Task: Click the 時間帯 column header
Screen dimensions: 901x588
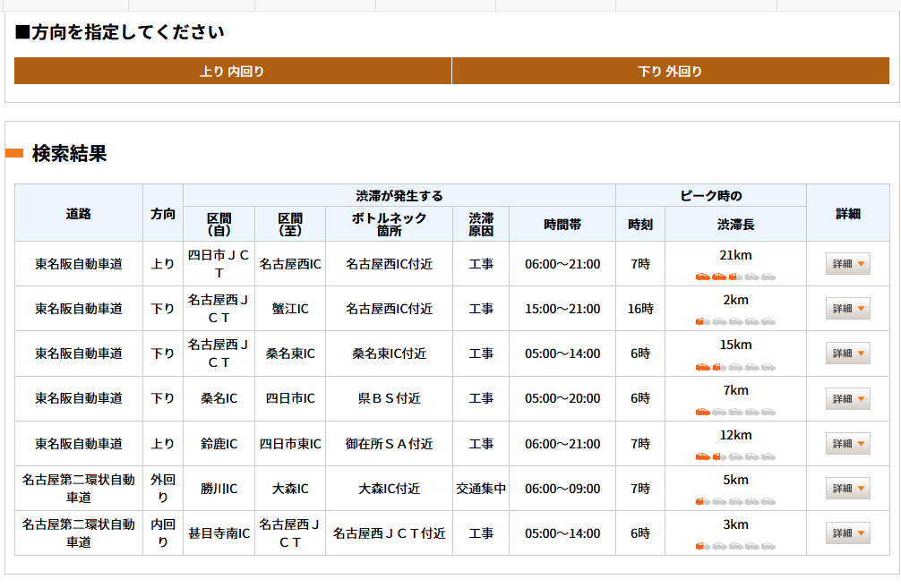Action: point(562,225)
